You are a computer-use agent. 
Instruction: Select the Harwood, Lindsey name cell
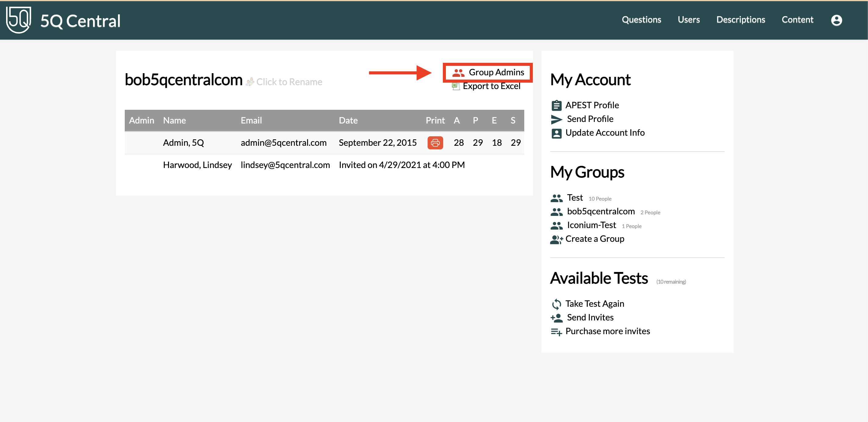(197, 165)
